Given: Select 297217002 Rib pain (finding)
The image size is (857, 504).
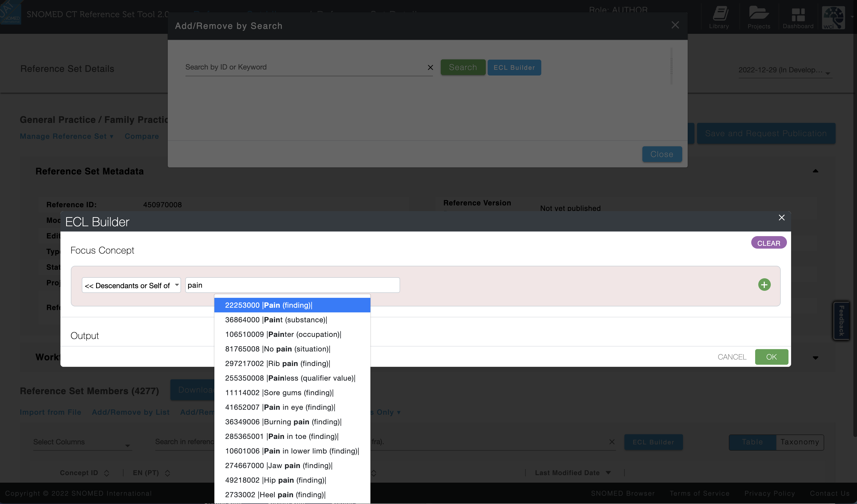Looking at the screenshot, I should click(292, 364).
